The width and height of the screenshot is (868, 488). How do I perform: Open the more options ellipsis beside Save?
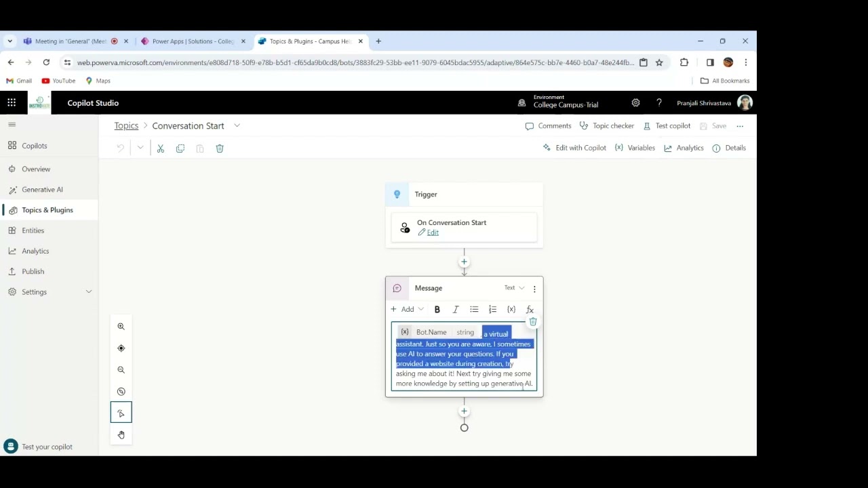click(x=741, y=126)
